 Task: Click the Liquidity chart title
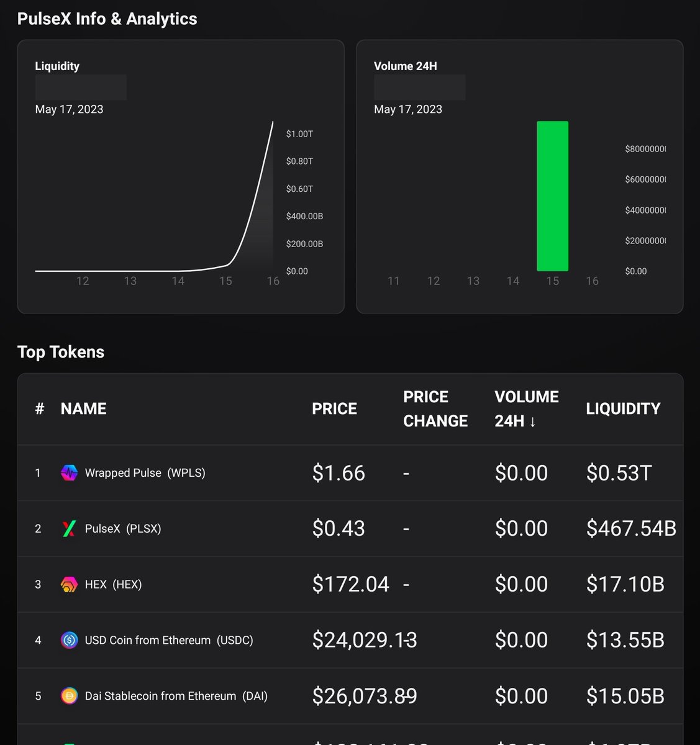tap(57, 66)
